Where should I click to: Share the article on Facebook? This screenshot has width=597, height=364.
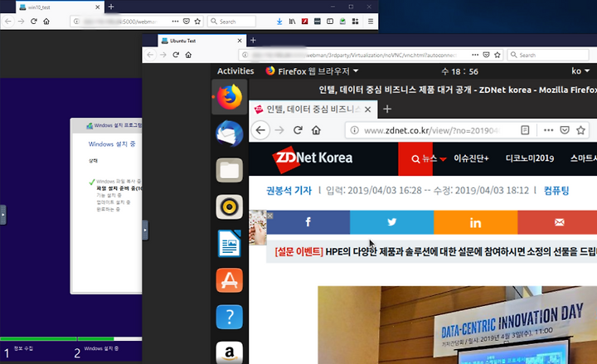coord(308,222)
